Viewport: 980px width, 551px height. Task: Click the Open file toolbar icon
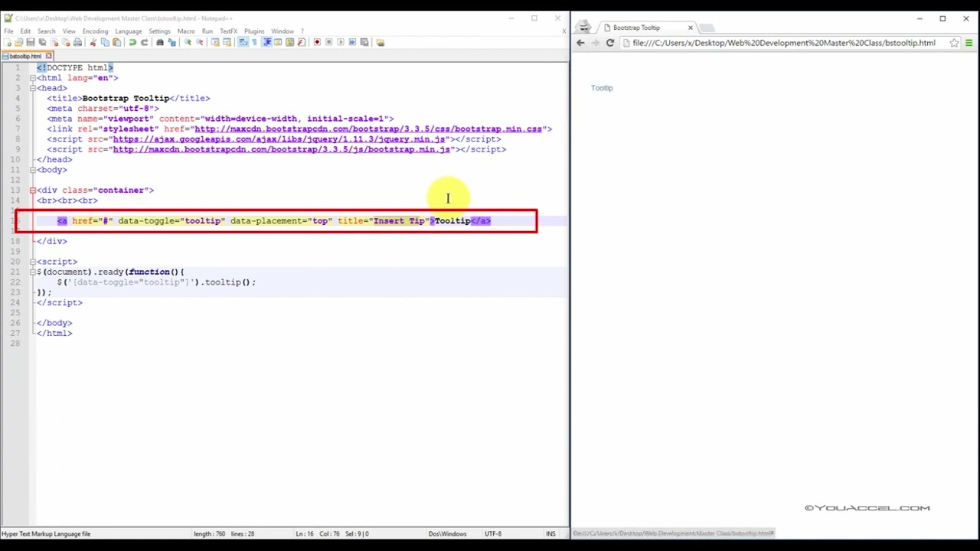click(18, 42)
